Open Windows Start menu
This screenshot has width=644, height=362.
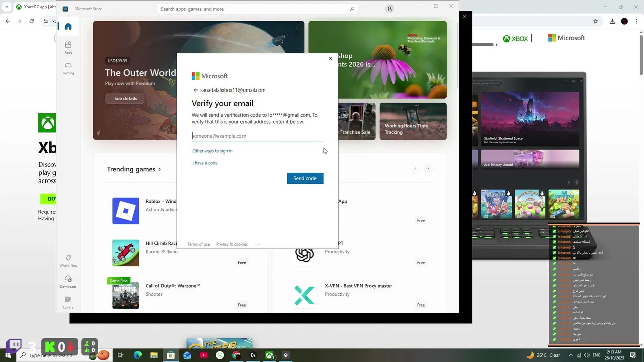tap(9, 355)
